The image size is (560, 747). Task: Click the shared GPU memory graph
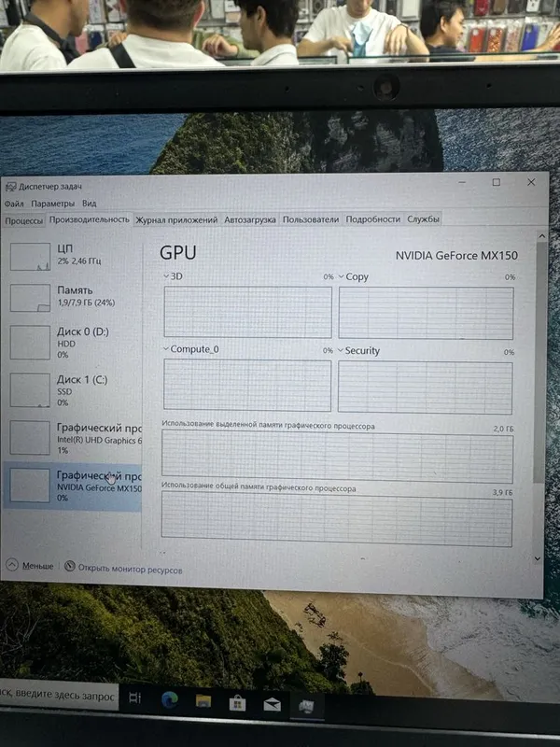[x=337, y=519]
